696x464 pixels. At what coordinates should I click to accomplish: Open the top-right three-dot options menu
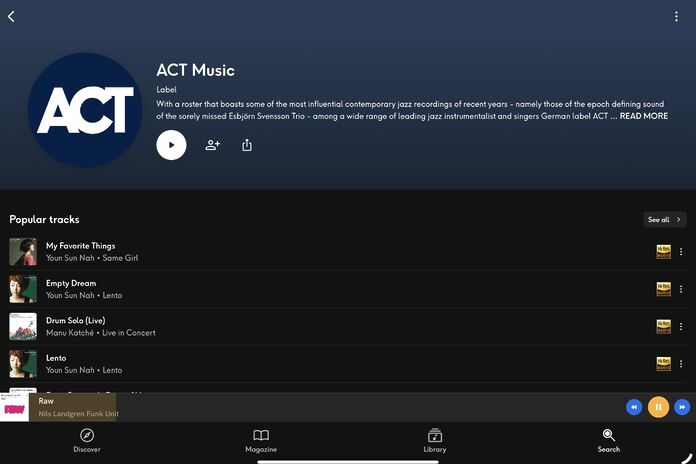676,16
